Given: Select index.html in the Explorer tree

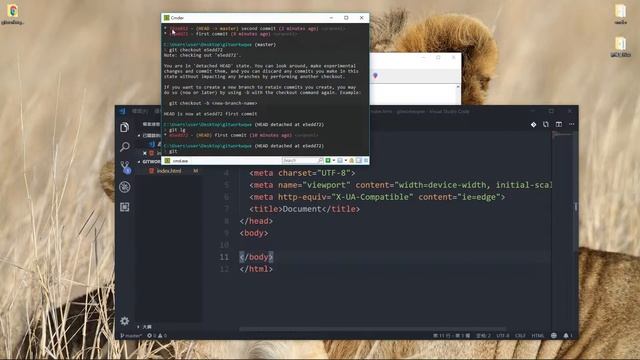Looking at the screenshot, I should tap(169, 171).
